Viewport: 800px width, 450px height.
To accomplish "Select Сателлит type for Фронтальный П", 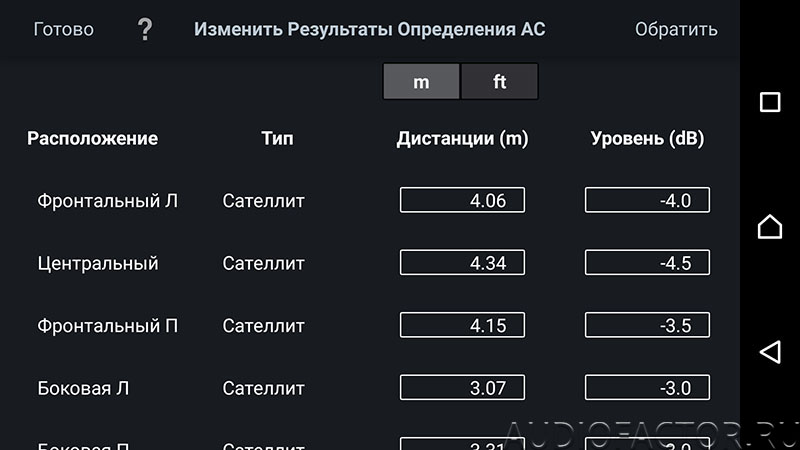I will (x=263, y=326).
